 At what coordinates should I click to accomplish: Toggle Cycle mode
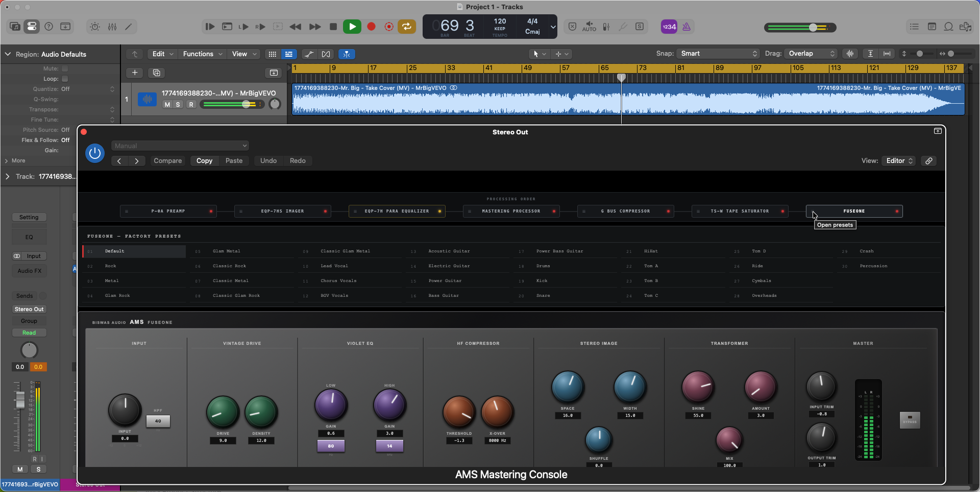pos(407,27)
